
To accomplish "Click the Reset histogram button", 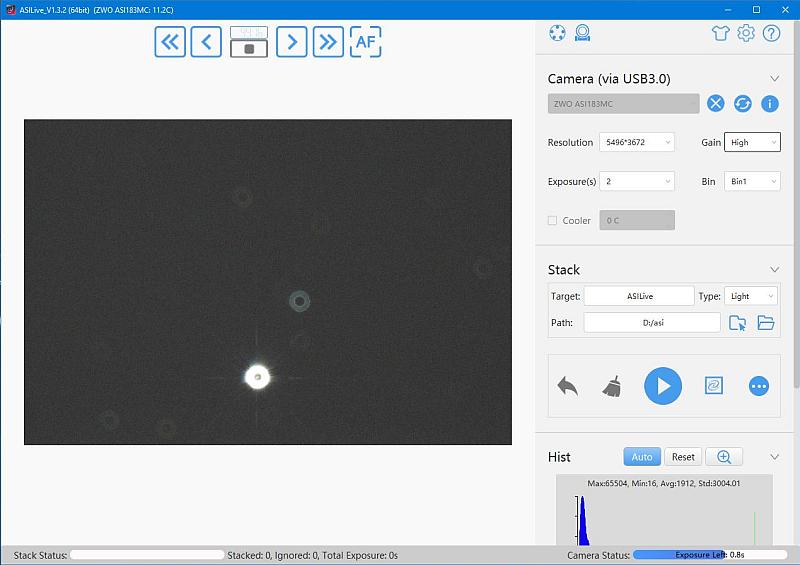I will coord(683,457).
